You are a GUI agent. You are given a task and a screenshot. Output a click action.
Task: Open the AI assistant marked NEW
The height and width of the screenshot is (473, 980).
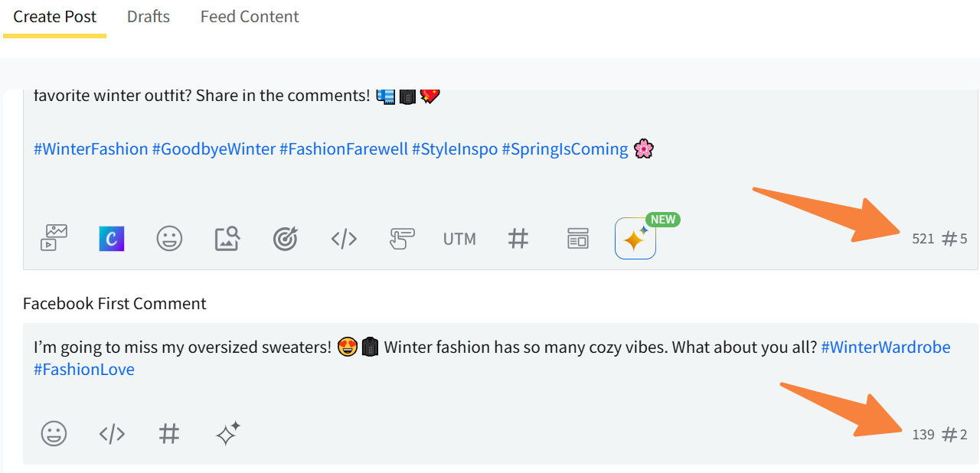[635, 239]
